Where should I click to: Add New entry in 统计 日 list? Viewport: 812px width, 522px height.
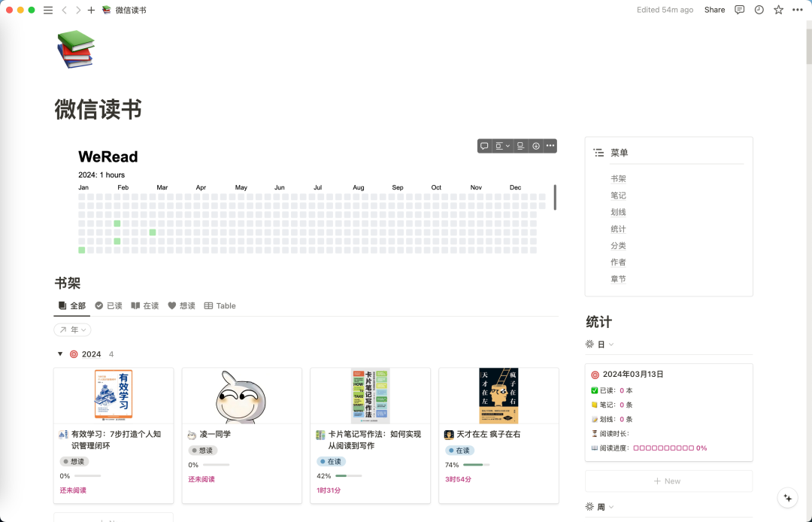(x=668, y=481)
